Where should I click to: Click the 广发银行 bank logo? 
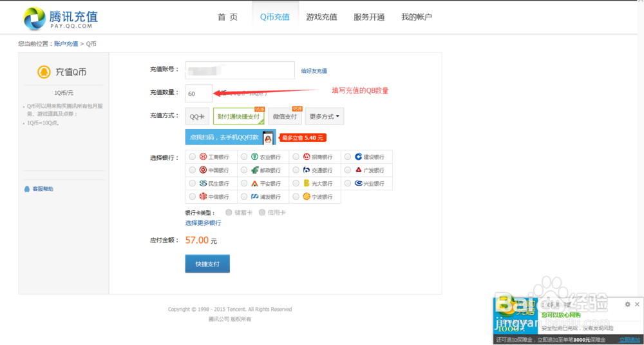click(x=359, y=170)
